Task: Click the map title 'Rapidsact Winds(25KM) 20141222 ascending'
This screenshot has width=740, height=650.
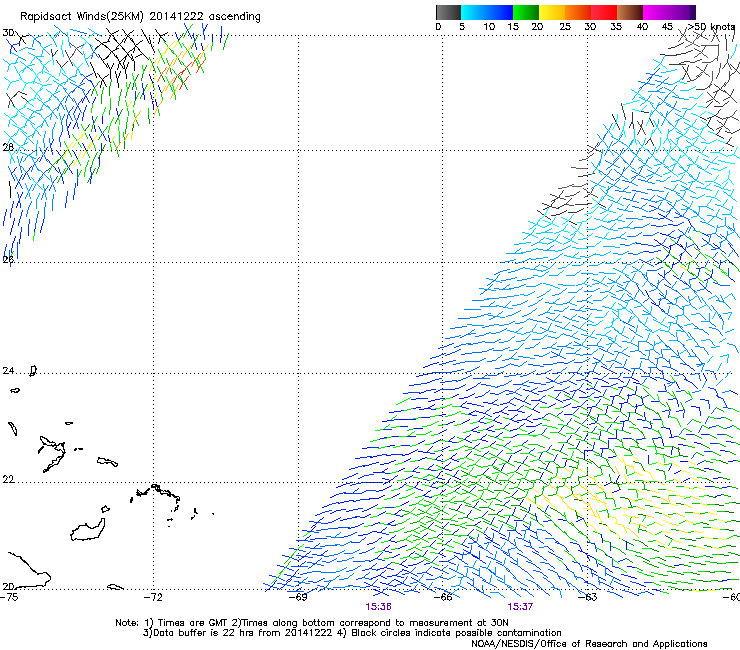Action: pos(140,17)
